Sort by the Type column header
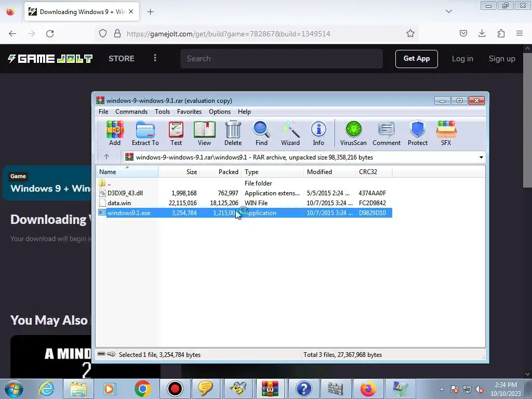This screenshot has height=399, width=532. point(272,171)
